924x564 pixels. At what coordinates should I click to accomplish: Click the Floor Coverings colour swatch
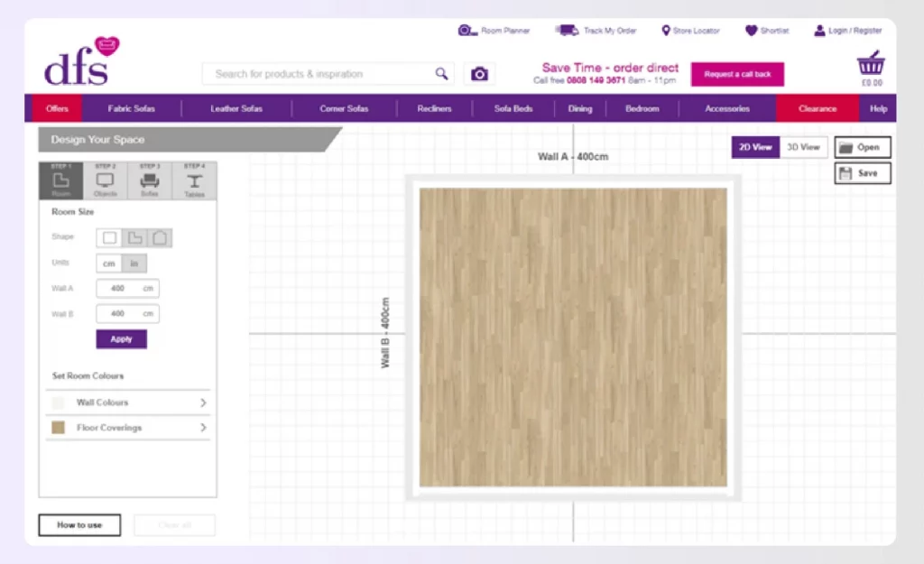pos(59,428)
